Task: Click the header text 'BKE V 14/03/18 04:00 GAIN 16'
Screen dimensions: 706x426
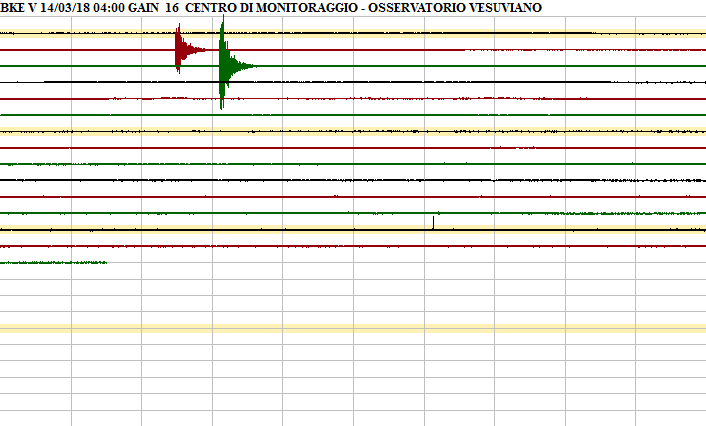Action: (x=89, y=8)
